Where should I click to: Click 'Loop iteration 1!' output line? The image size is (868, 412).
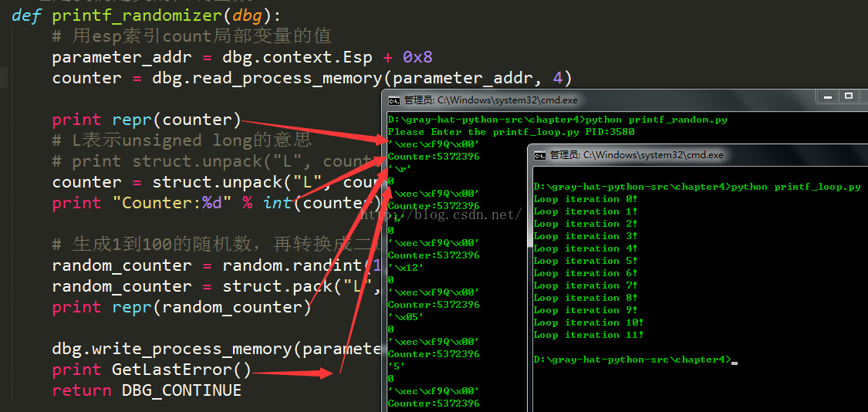tap(585, 211)
